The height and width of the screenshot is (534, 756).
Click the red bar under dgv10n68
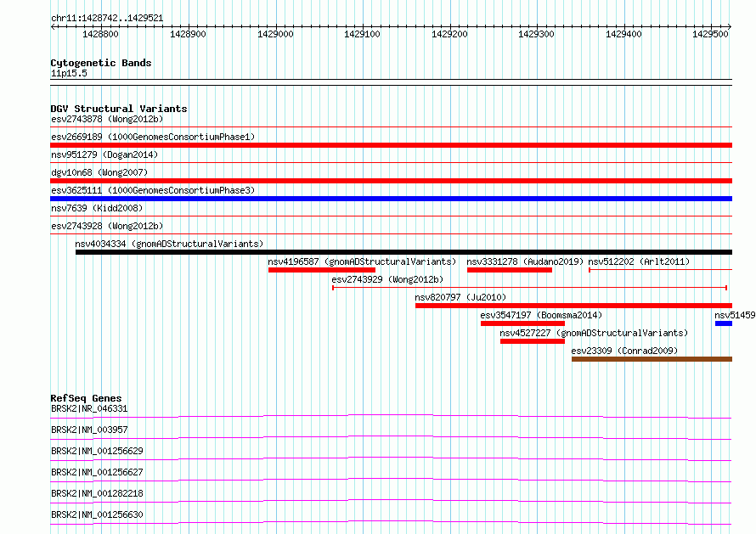(391, 181)
